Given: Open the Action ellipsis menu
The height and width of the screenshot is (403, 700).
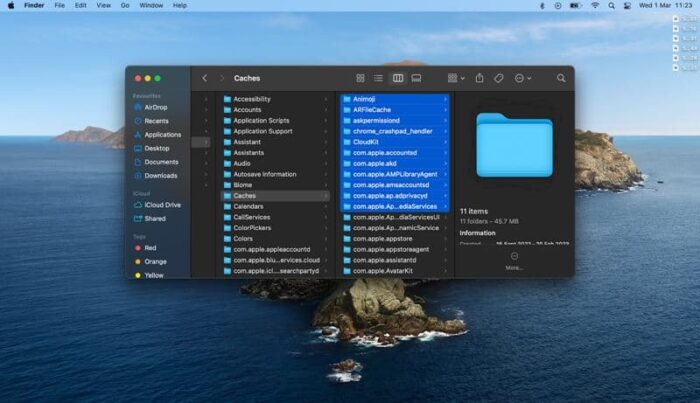Looking at the screenshot, I should pos(523,78).
